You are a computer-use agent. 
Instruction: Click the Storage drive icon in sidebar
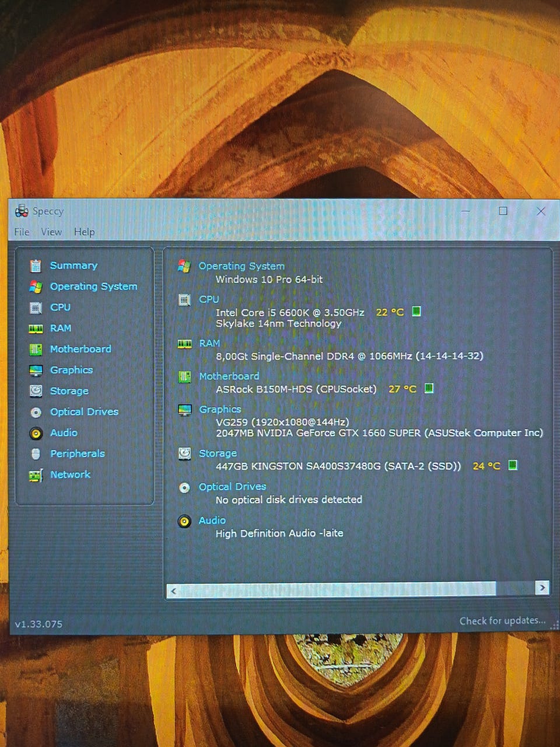(36, 391)
